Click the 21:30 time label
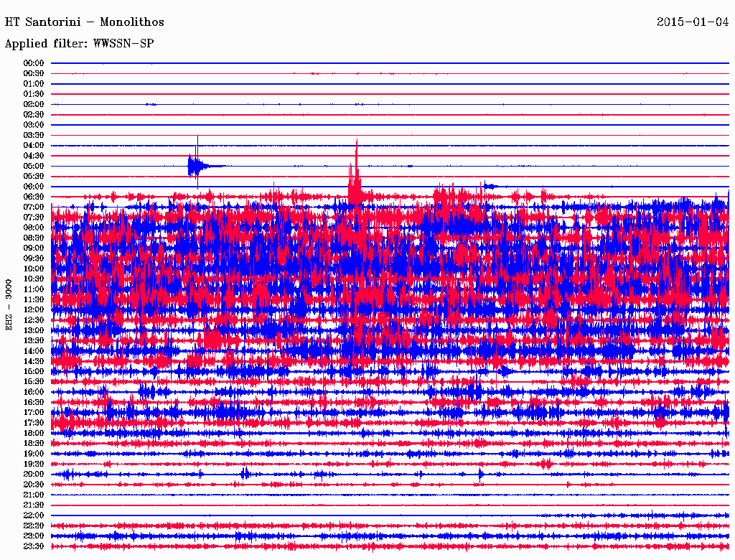 click(33, 505)
